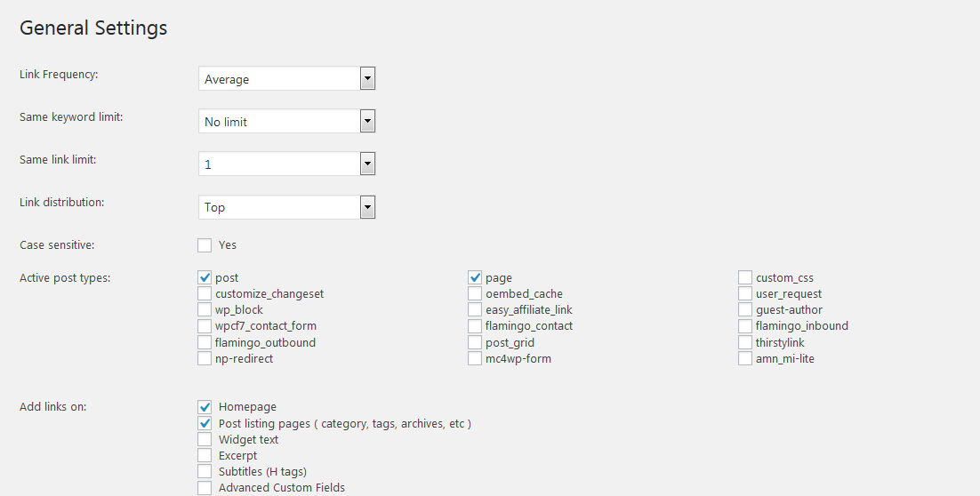The width and height of the screenshot is (980, 496).
Task: Expand the Same keyword limit dropdown
Action: pos(286,122)
